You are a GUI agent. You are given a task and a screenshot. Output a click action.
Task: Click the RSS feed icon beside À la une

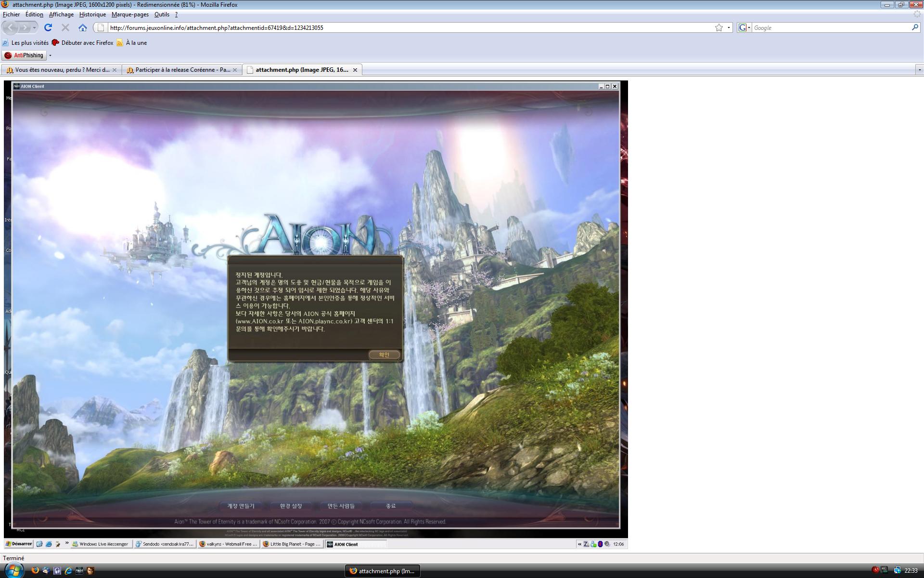click(x=120, y=43)
